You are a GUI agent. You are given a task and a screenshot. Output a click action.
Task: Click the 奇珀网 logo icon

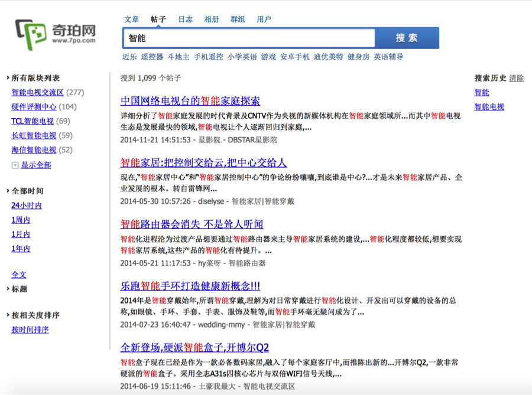pos(31,35)
